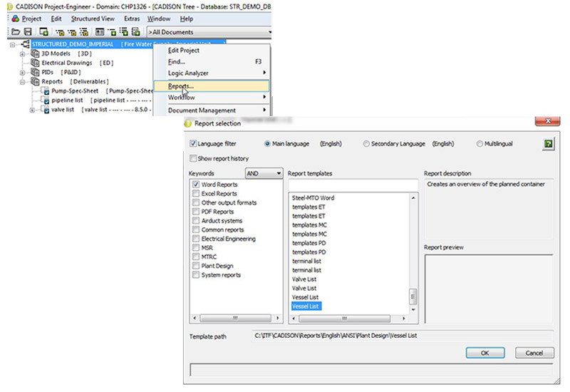Image resolution: width=570 pixels, height=392 pixels.
Task: Click the Save disk toolbar icon
Action: point(28,32)
